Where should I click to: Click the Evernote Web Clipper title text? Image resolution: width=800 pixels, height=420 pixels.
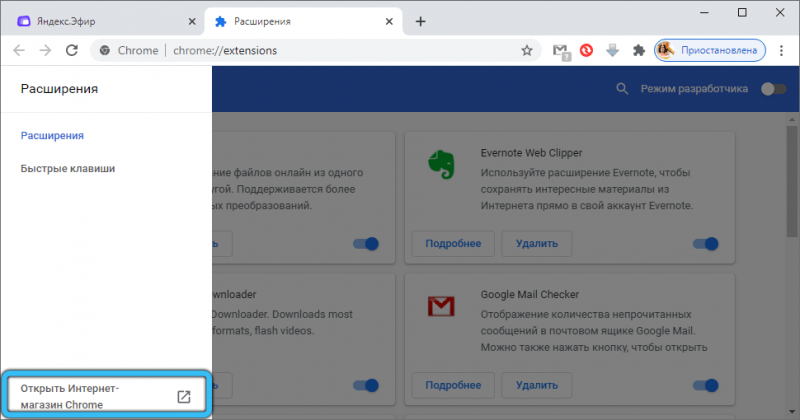[531, 153]
